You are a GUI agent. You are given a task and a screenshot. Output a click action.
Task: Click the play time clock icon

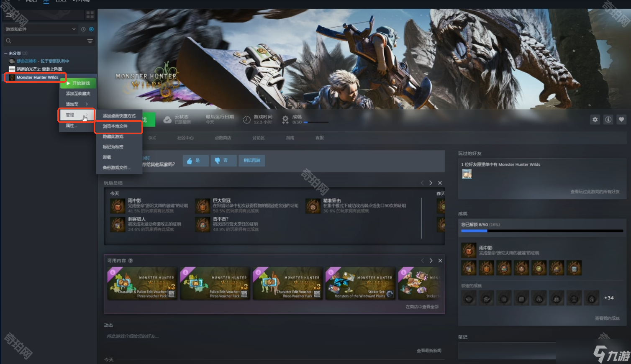click(x=247, y=120)
